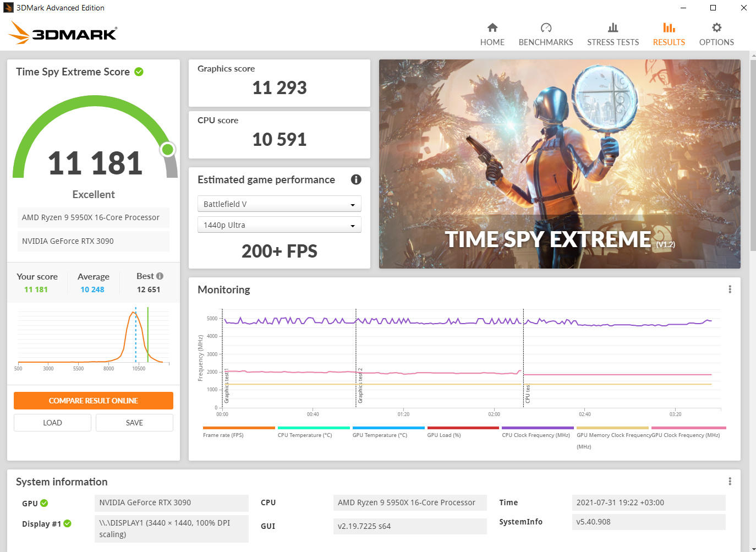Toggle GPU Memory Clock Frequency legend item

click(612, 438)
